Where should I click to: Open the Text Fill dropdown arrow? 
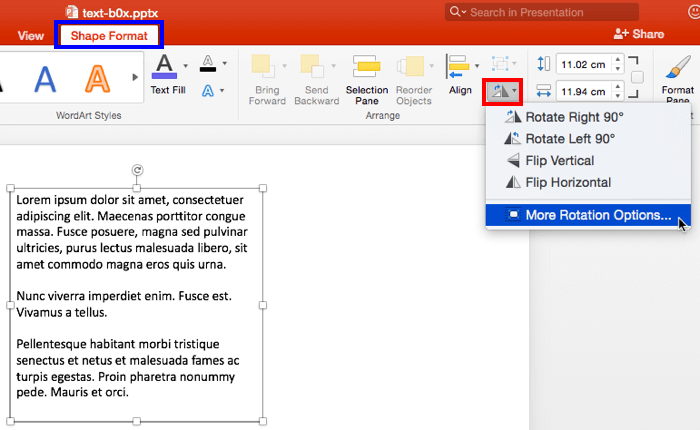coord(185,66)
